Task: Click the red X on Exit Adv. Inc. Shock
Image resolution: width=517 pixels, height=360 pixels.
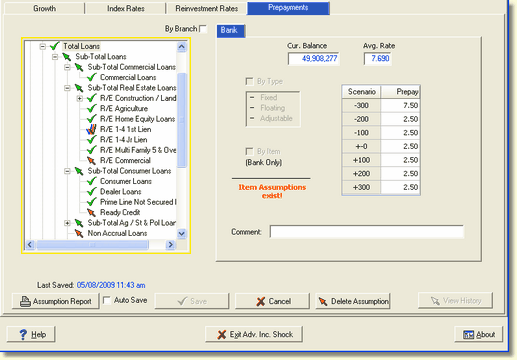Action: coord(222,335)
